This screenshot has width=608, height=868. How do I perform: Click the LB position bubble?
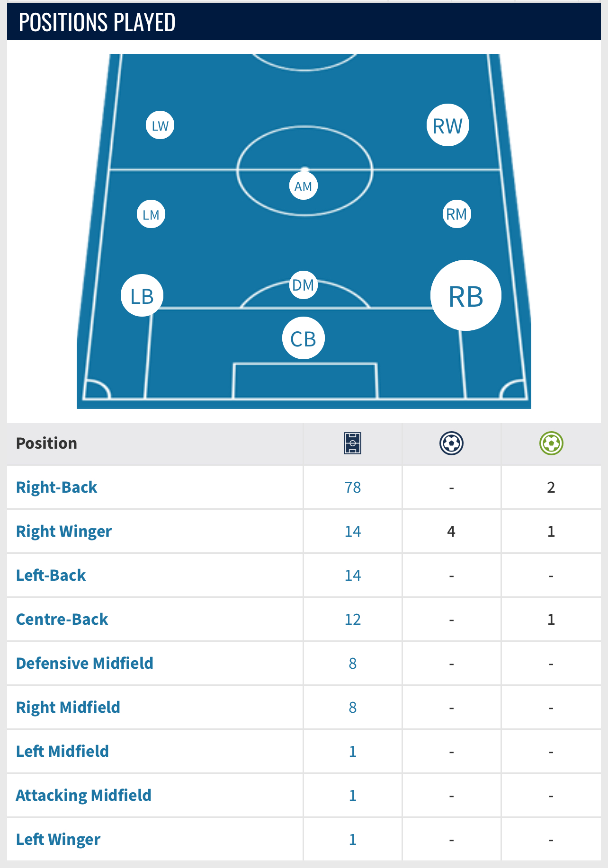142,295
